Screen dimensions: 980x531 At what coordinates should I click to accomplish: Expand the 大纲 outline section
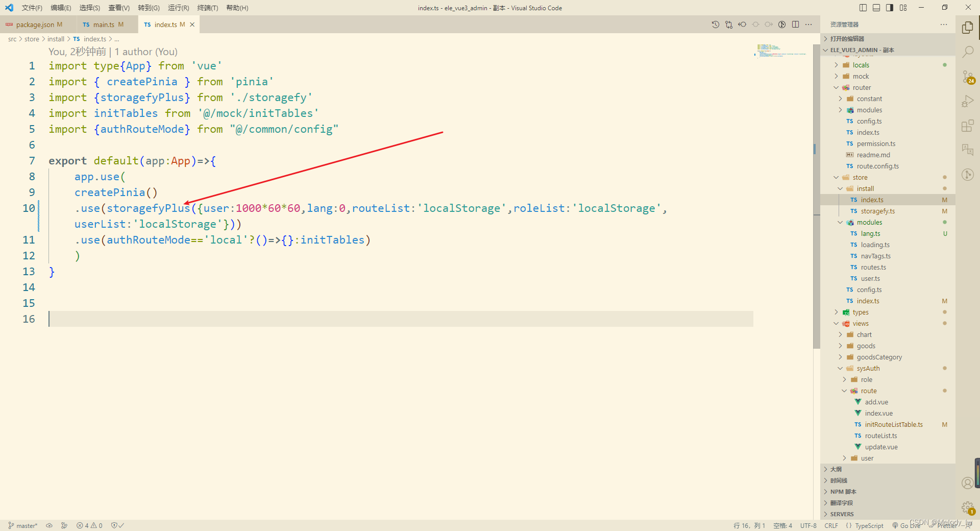click(888, 469)
